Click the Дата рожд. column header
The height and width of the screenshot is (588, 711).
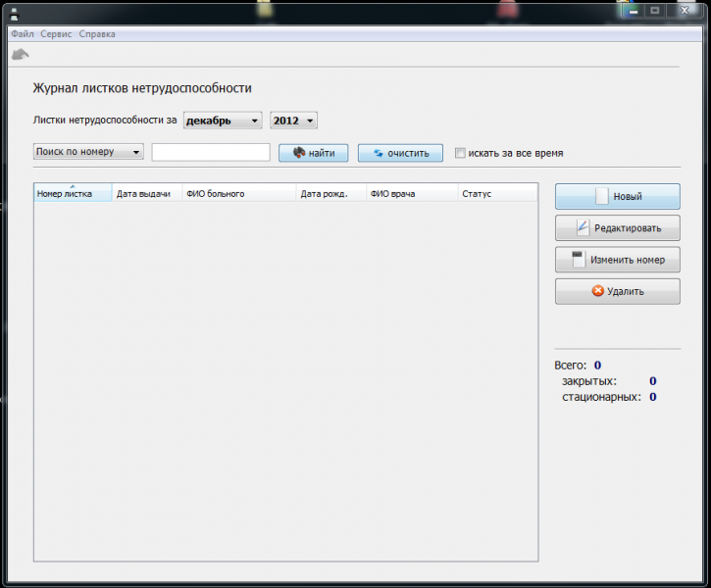(331, 193)
